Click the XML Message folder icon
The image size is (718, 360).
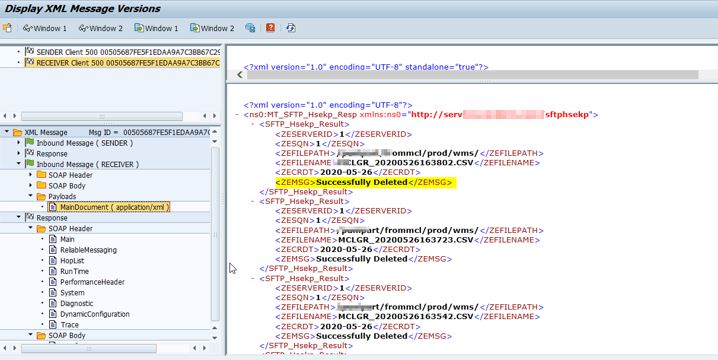(17, 132)
